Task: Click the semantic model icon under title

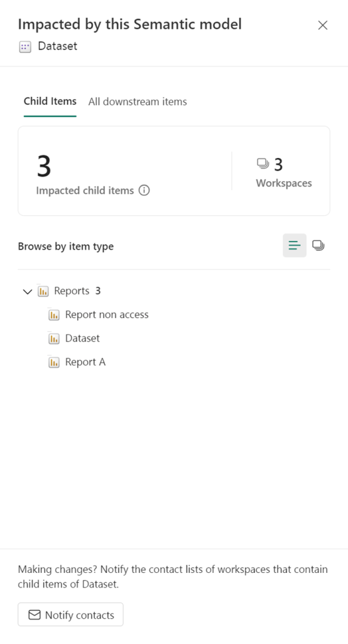Action: pos(25,47)
